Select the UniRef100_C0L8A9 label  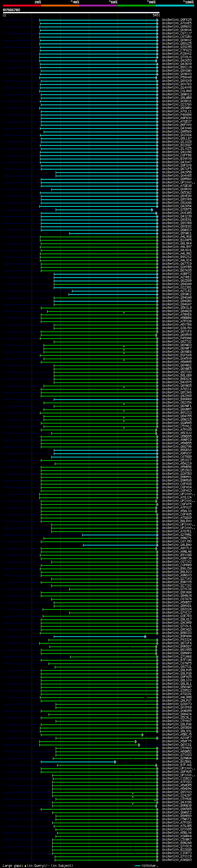click(x=177, y=91)
